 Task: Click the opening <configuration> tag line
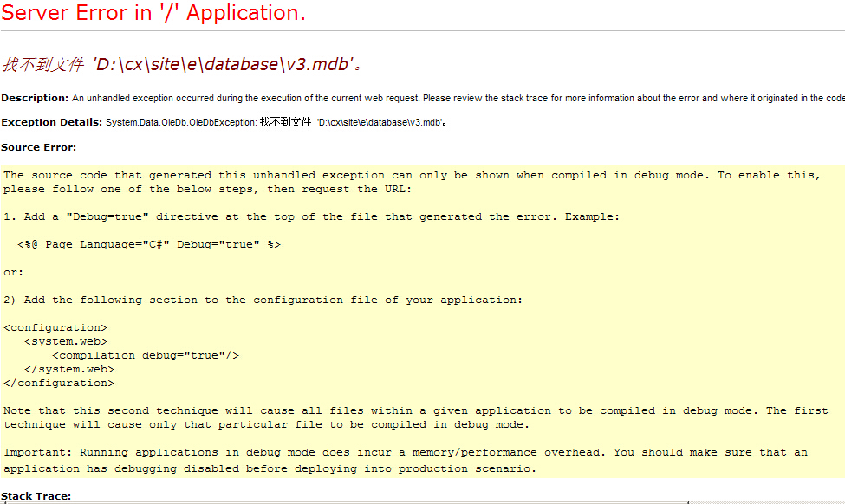point(55,327)
